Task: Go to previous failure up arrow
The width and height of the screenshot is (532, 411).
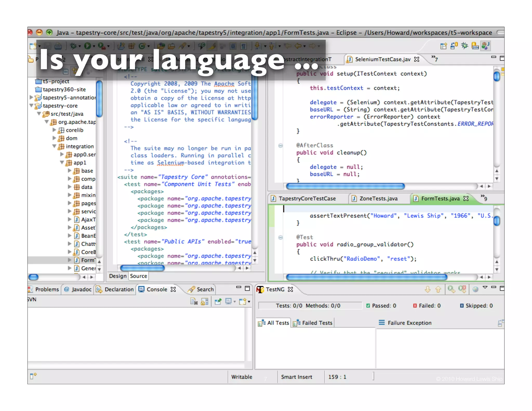Action: pos(438,289)
